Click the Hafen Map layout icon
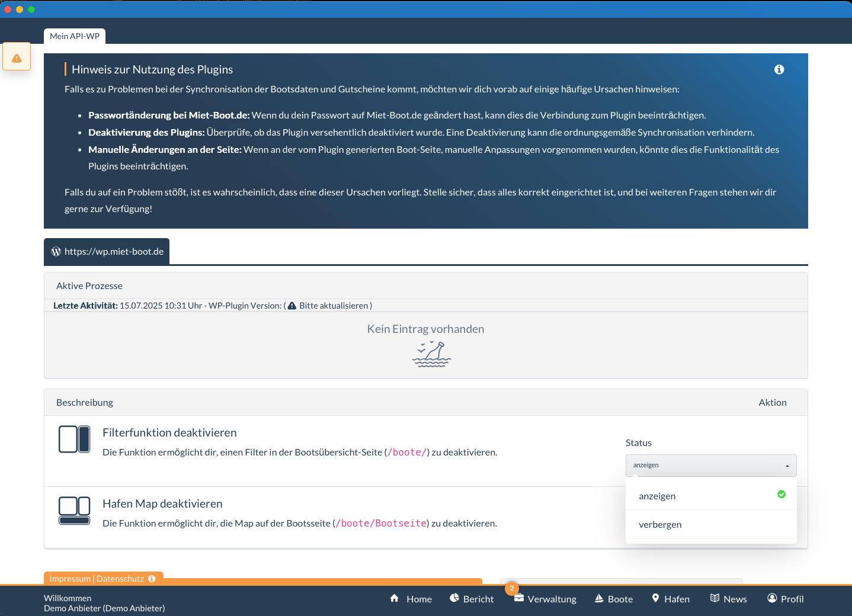 [x=74, y=511]
